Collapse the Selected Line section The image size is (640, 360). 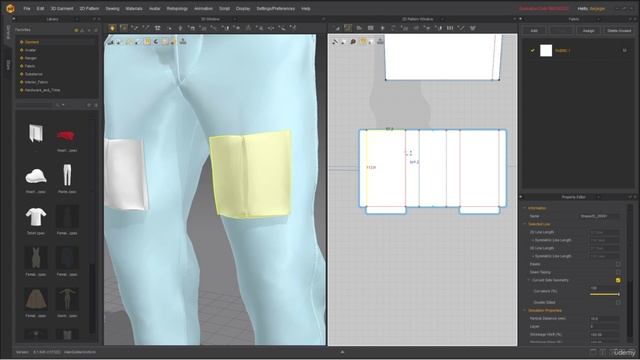[525, 224]
